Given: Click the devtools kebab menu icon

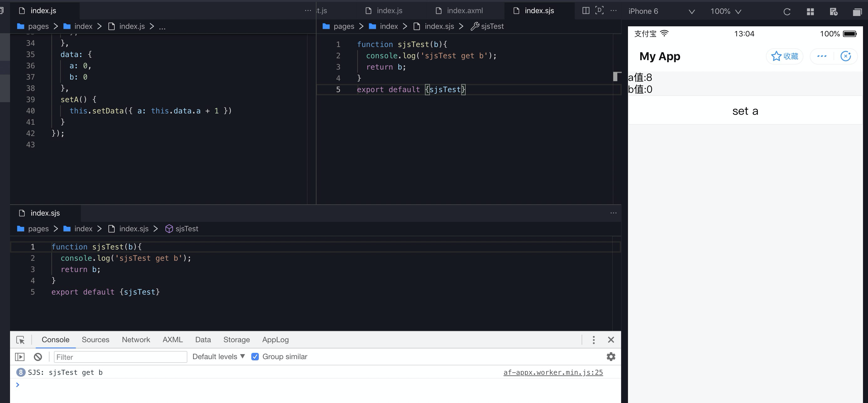Looking at the screenshot, I should pyautogui.click(x=594, y=340).
